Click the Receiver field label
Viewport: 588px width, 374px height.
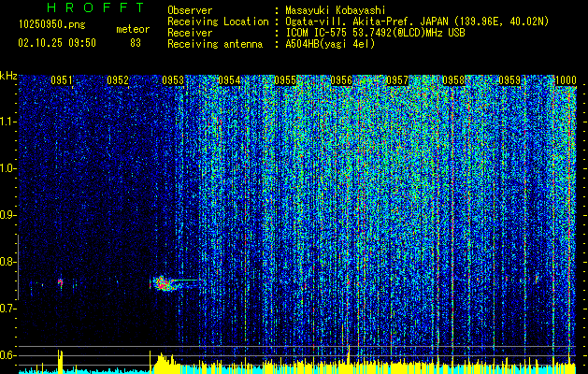tap(190, 33)
